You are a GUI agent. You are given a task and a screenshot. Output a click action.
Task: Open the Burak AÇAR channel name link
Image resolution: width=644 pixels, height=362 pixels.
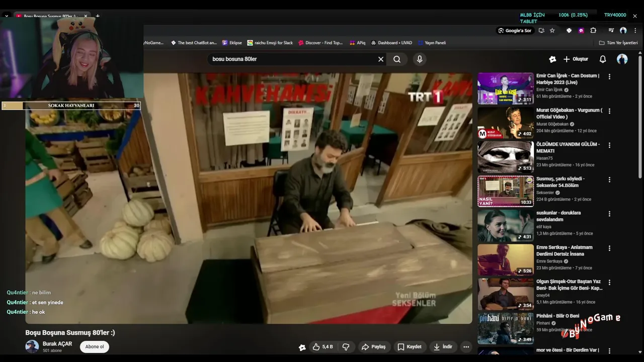click(x=57, y=344)
